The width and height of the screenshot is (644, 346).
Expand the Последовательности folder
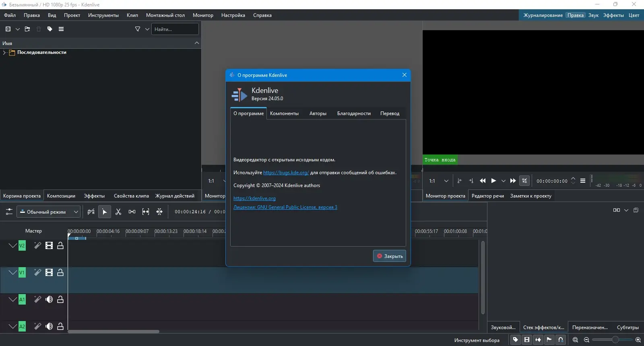pos(4,53)
